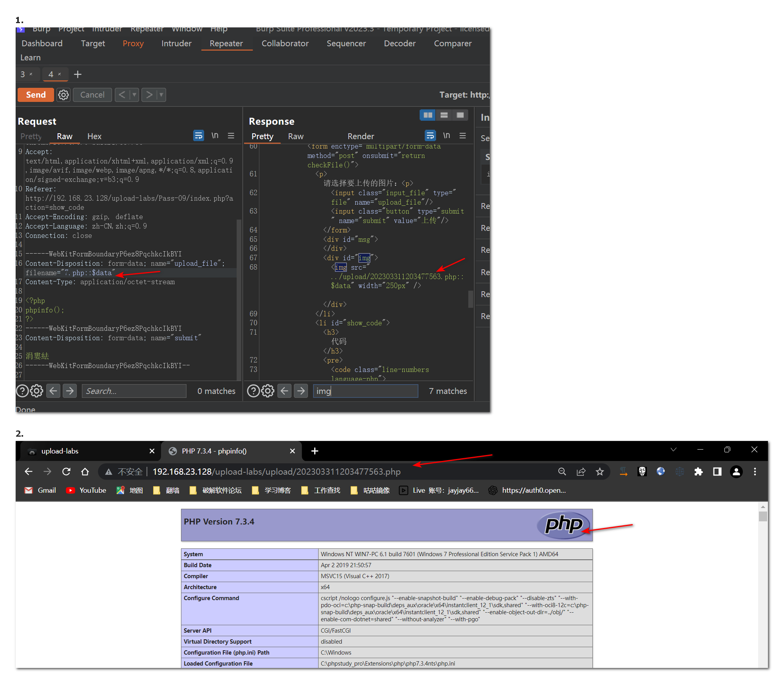Go to next response search match
Image resolution: width=784 pixels, height=684 pixels.
pyautogui.click(x=301, y=391)
